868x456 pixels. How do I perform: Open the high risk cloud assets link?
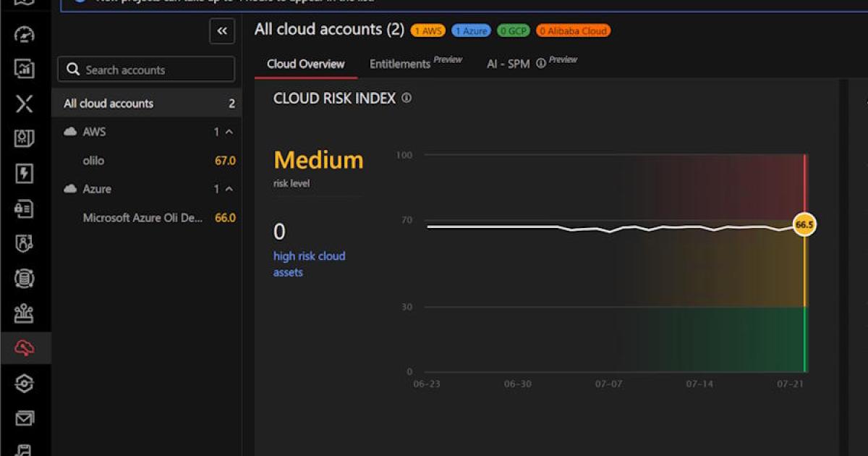tap(309, 264)
